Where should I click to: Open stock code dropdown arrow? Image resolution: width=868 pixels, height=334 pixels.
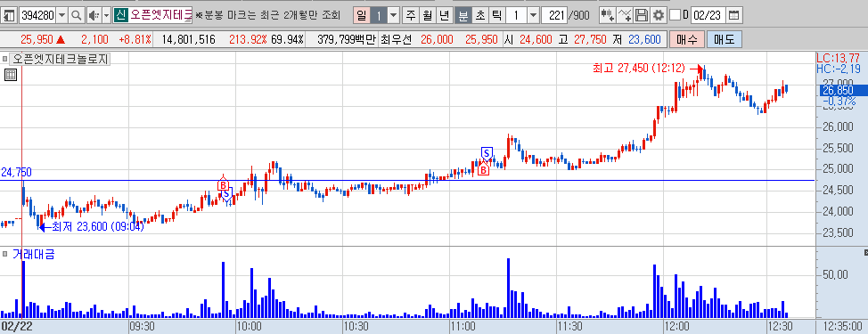pos(61,15)
